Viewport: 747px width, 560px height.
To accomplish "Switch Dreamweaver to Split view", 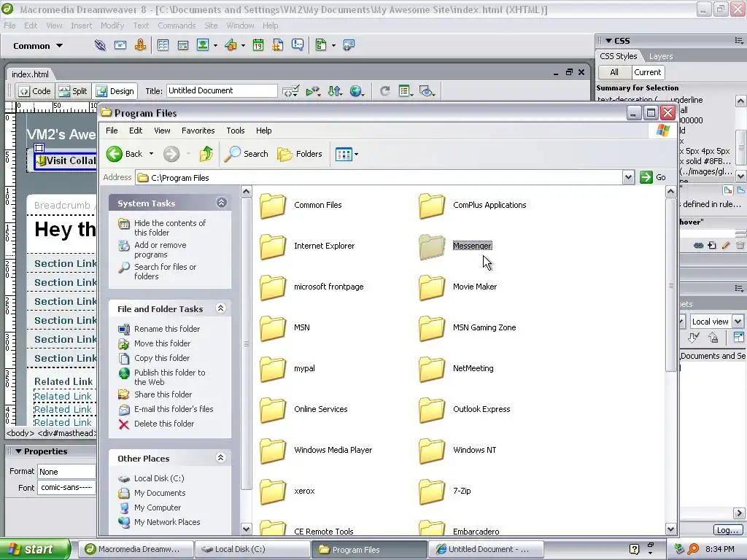I will pyautogui.click(x=74, y=91).
